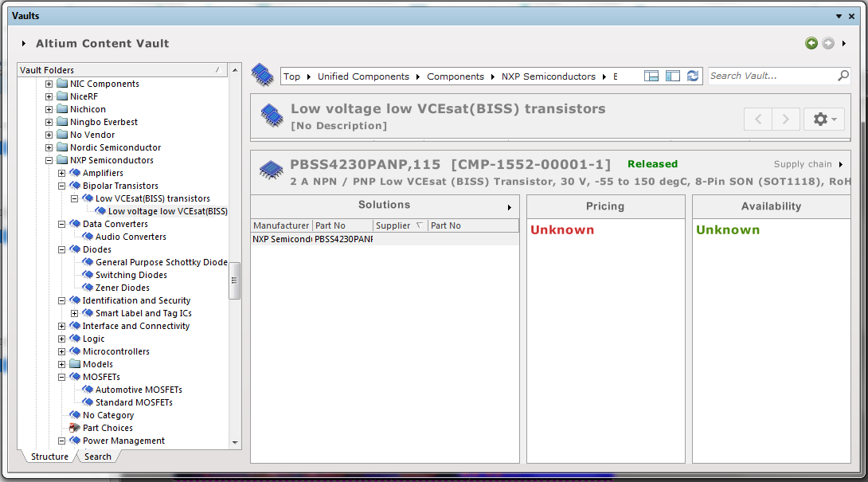Expand the Nordic Semiconductor folder
The height and width of the screenshot is (482, 868).
[x=49, y=147]
